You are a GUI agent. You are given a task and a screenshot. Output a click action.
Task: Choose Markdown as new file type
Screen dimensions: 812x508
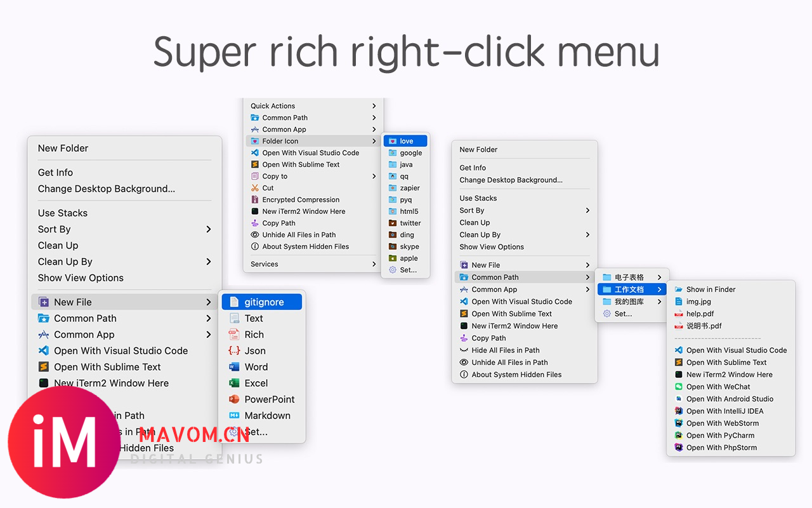[262, 415]
